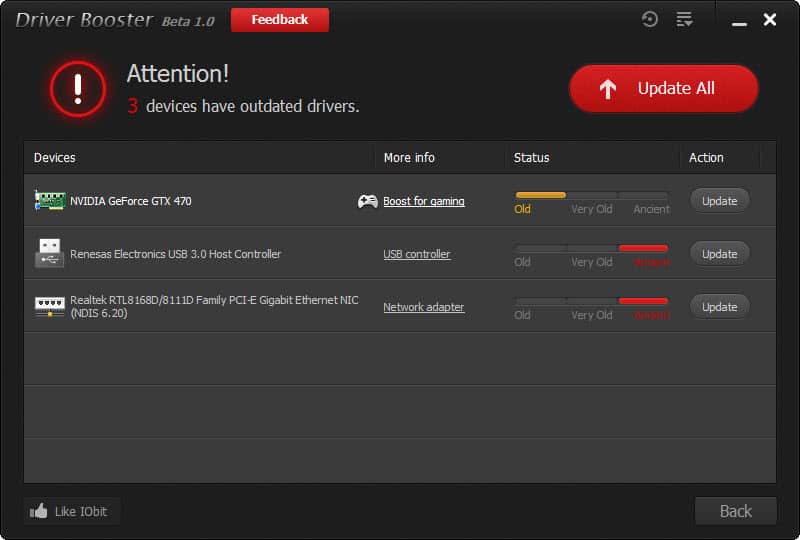Click the Realtek network adapter icon
800x540 pixels.
[x=49, y=307]
